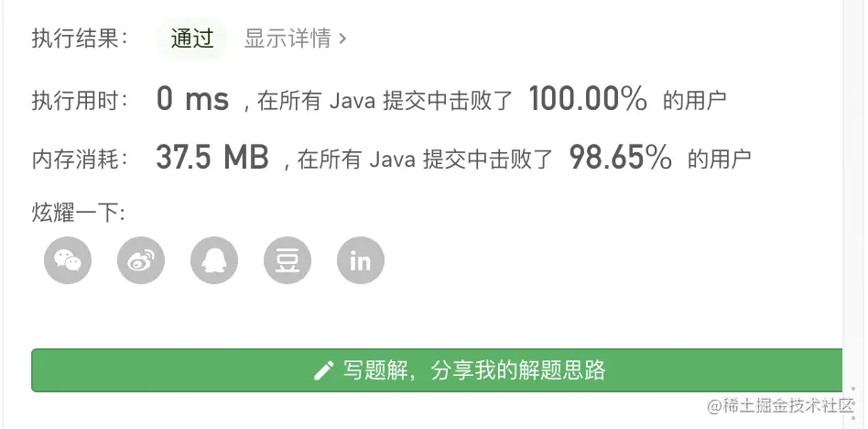868x429 pixels.
Task: Click the 100.00% runtime percentile
Action: (588, 99)
